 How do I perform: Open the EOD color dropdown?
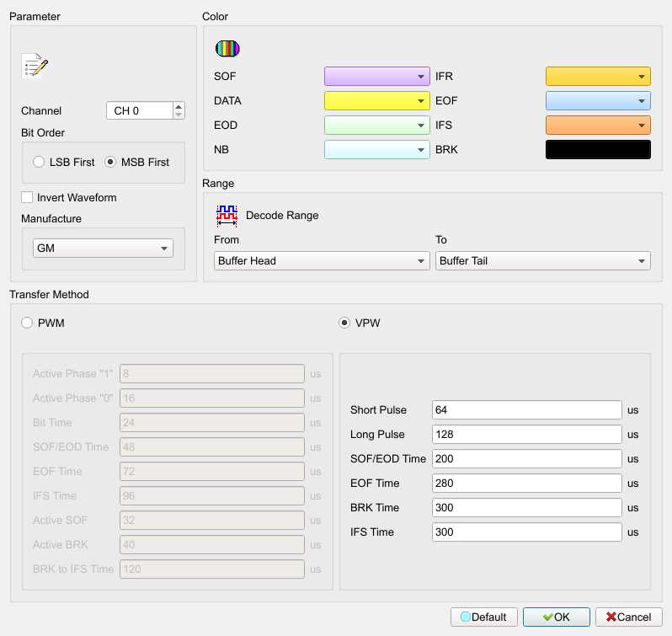pos(376,126)
